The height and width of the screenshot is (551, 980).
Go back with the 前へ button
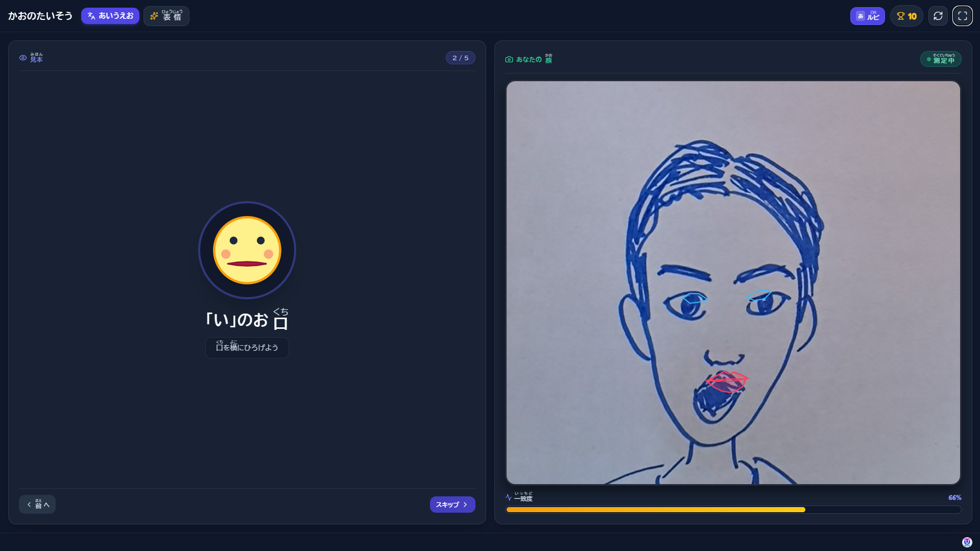[37, 505]
